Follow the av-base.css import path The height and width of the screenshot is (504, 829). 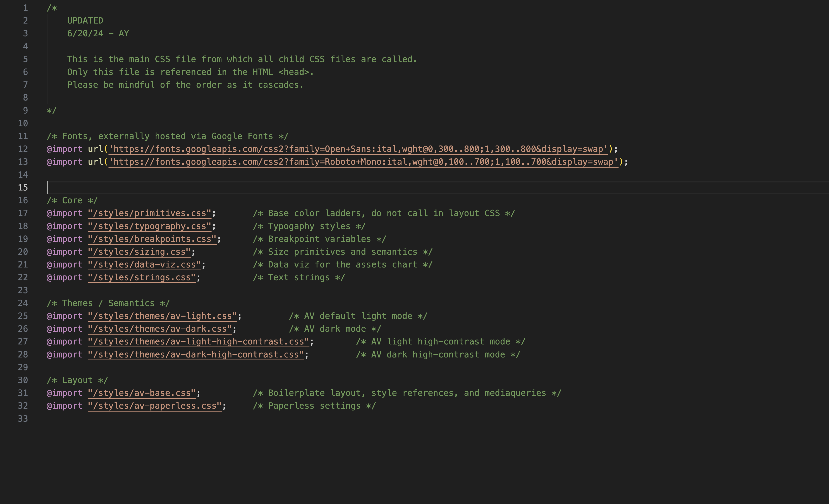tap(142, 393)
